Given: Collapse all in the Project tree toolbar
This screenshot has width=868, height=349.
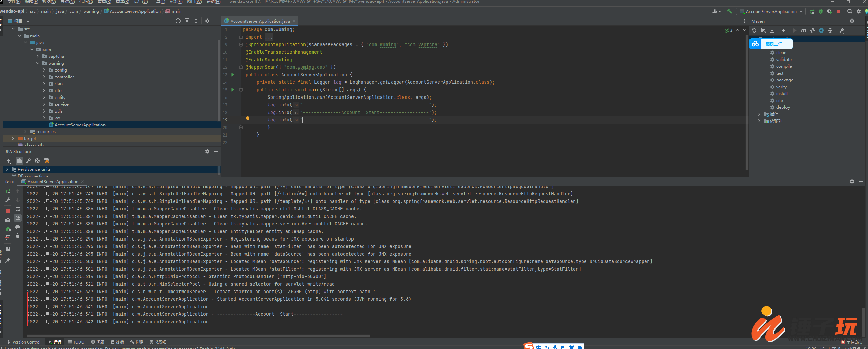Looking at the screenshot, I should [196, 21].
